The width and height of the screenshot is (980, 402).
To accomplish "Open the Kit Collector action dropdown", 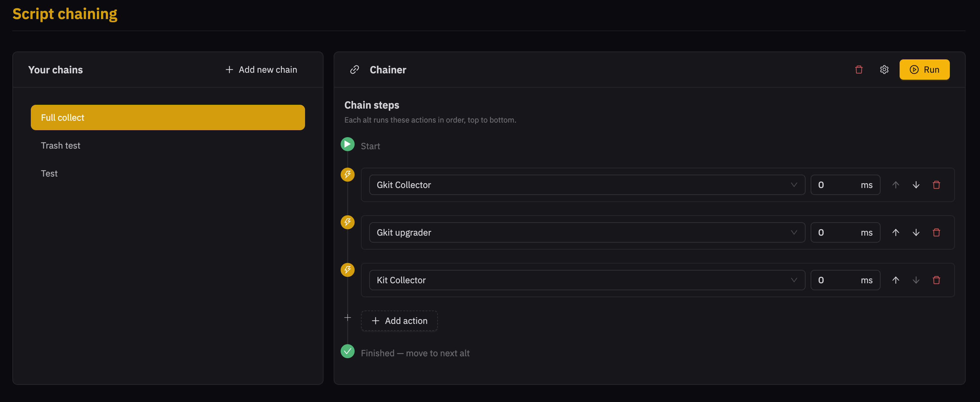I will tap(587, 280).
